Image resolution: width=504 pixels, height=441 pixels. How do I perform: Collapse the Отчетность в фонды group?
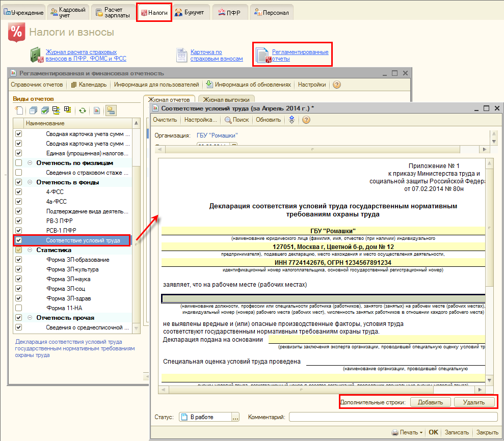pos(30,182)
